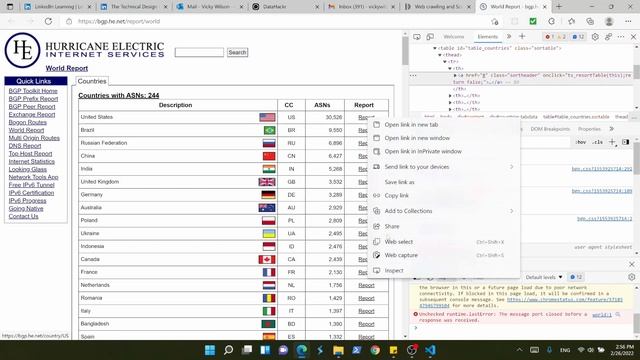
Task: Collapse the table_countries node in DOM tree
Action: point(435,48)
